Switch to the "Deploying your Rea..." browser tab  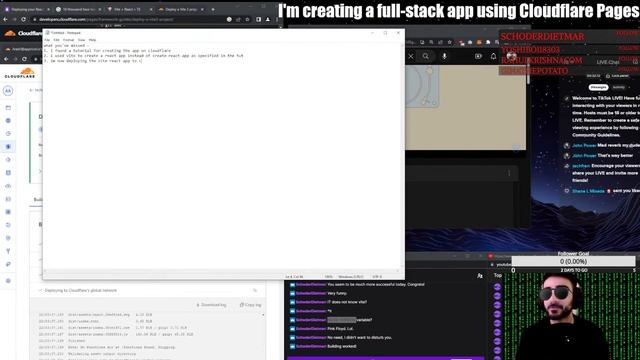tap(27, 9)
